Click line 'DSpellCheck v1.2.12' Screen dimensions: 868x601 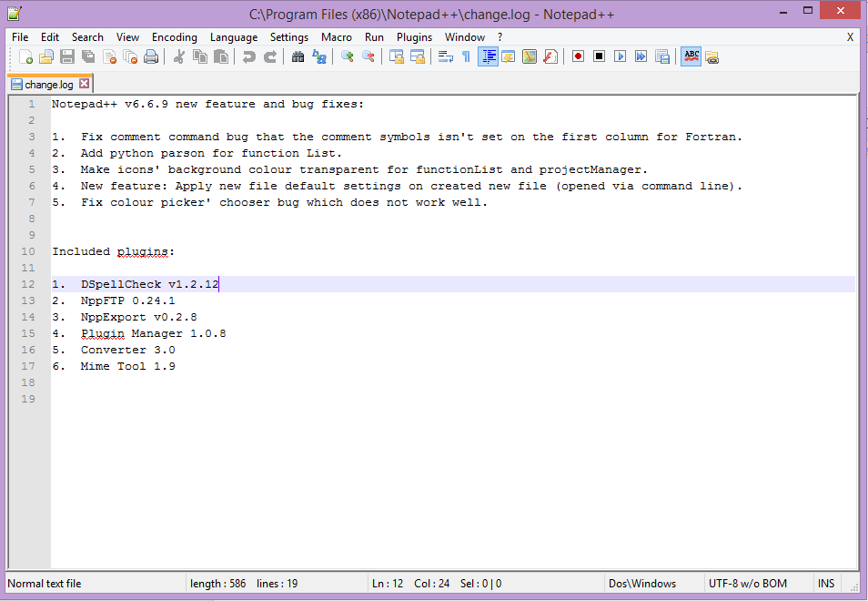[x=149, y=284]
